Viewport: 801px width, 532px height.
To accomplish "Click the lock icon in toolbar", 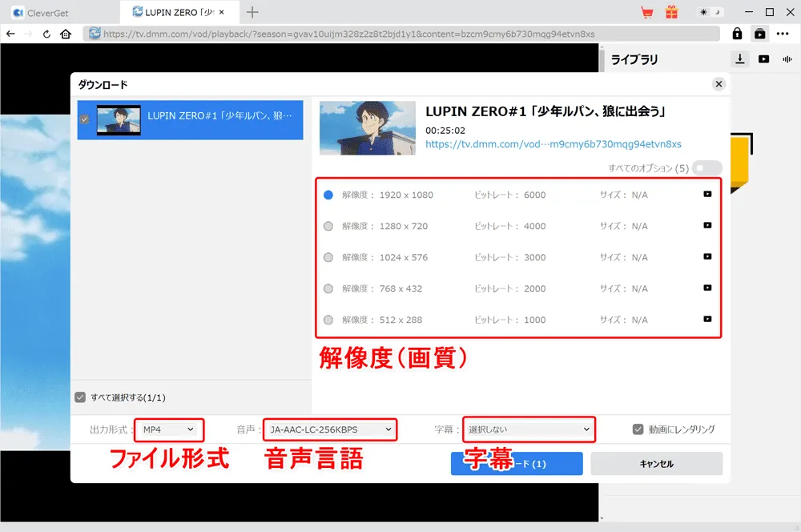I will pyautogui.click(x=737, y=34).
